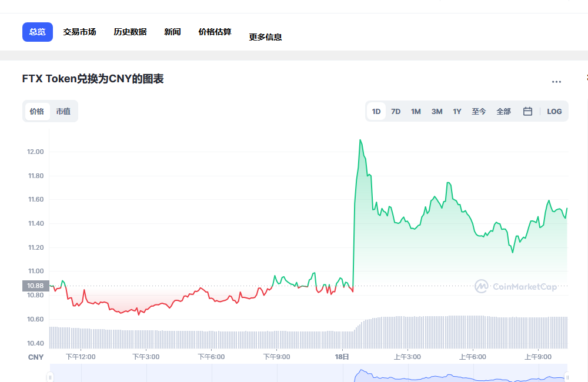
Task: Open the chart options three-dot menu
Action: [556, 82]
